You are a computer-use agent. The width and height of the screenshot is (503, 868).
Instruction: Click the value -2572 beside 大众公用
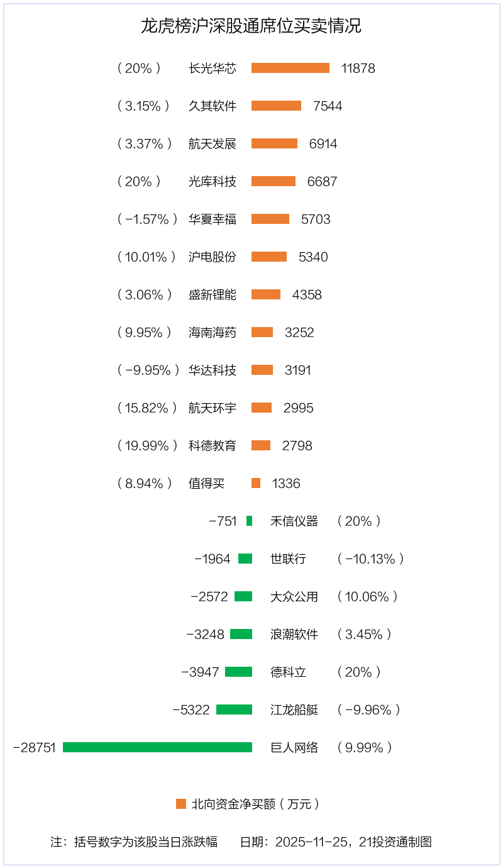point(209,596)
